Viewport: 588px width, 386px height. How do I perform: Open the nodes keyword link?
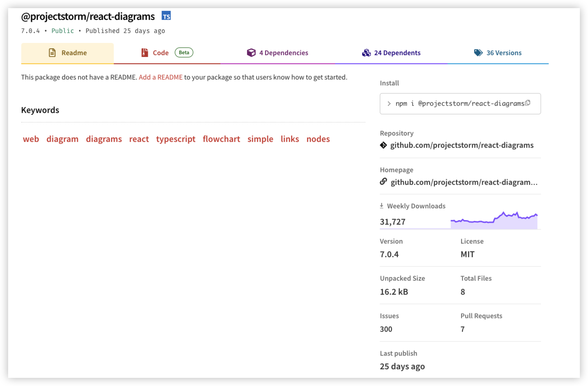click(x=318, y=139)
